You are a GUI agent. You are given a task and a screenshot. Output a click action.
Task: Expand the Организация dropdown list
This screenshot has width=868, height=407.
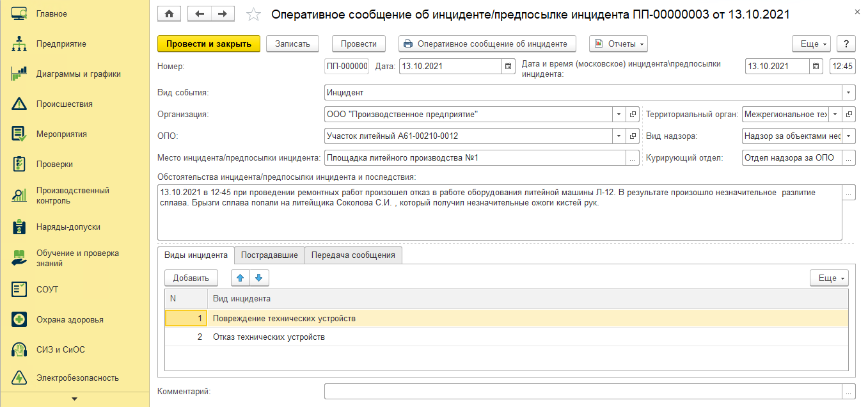(x=619, y=114)
